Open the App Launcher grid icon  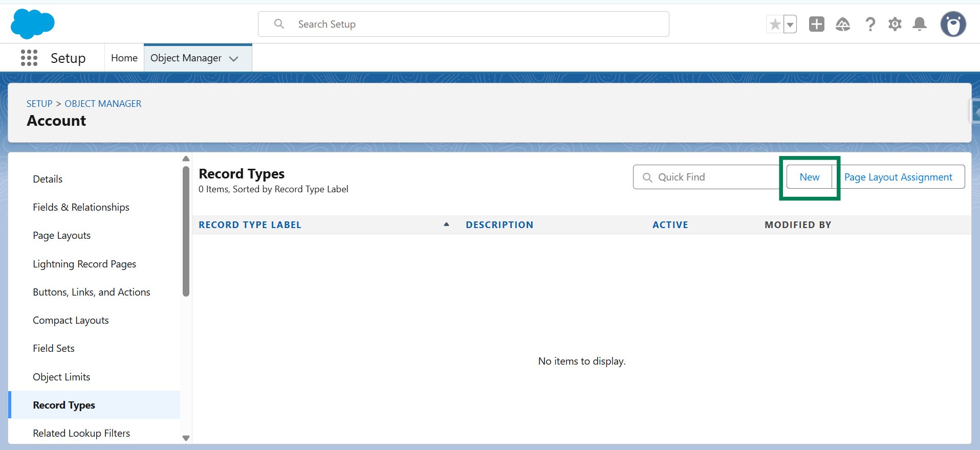click(x=29, y=58)
